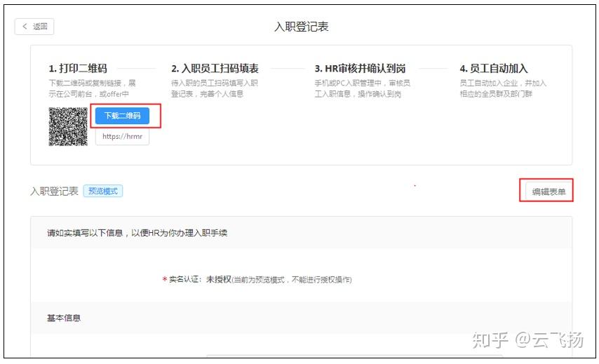Click the 预览模式 tag
This screenshot has height=364, width=599.
pos(103,191)
